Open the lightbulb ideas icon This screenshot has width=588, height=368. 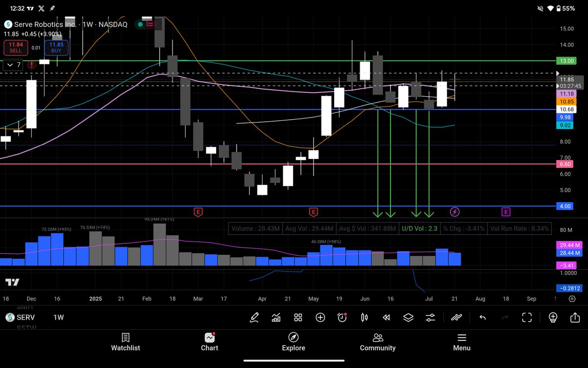click(x=553, y=317)
